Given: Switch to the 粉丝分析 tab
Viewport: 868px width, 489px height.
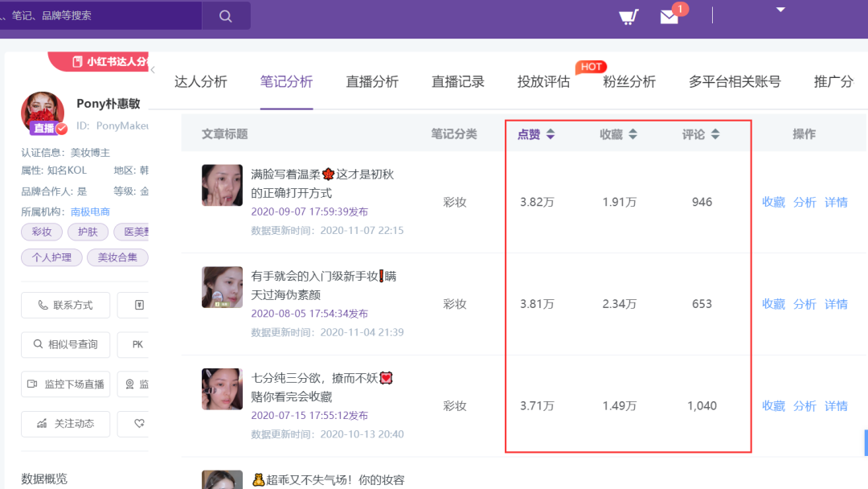Looking at the screenshot, I should 629,81.
